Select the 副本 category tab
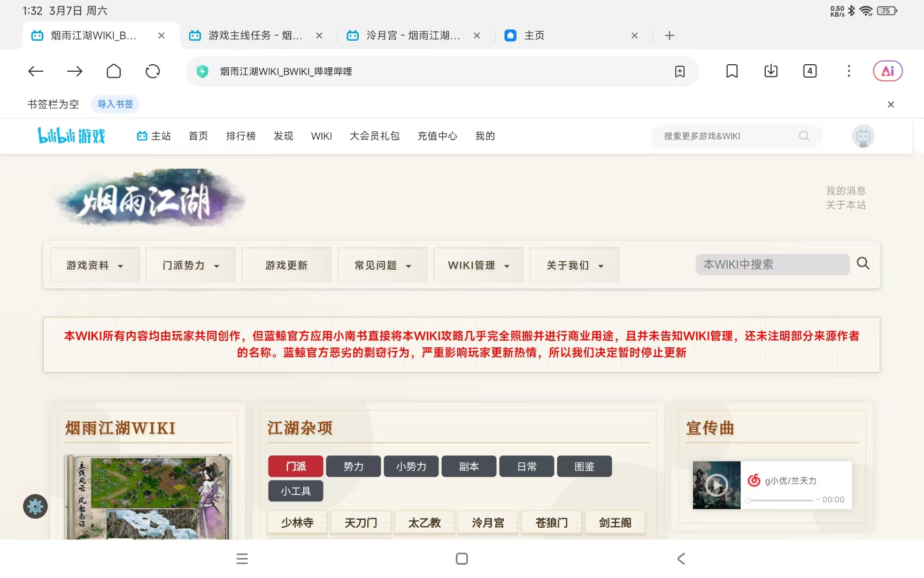The width and height of the screenshot is (924, 578). [469, 466]
